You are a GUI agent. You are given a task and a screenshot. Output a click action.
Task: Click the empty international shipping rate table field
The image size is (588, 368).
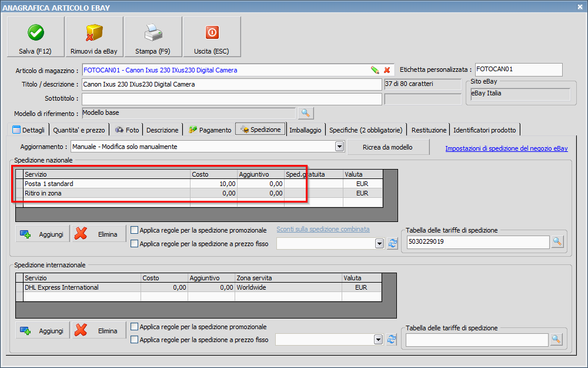pos(477,340)
